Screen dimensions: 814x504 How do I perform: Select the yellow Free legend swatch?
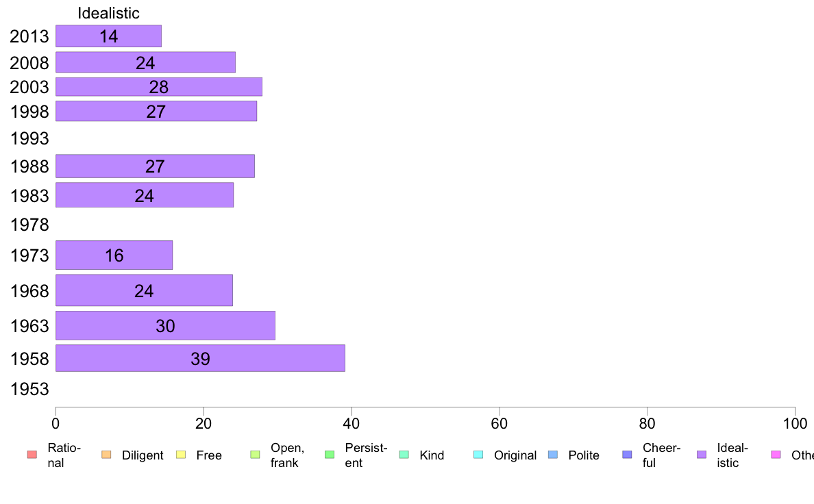point(181,455)
